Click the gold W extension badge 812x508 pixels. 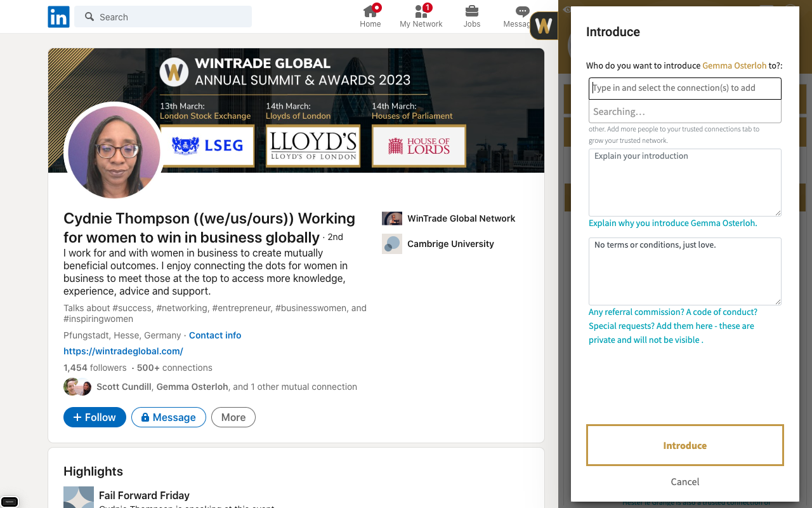tap(544, 25)
